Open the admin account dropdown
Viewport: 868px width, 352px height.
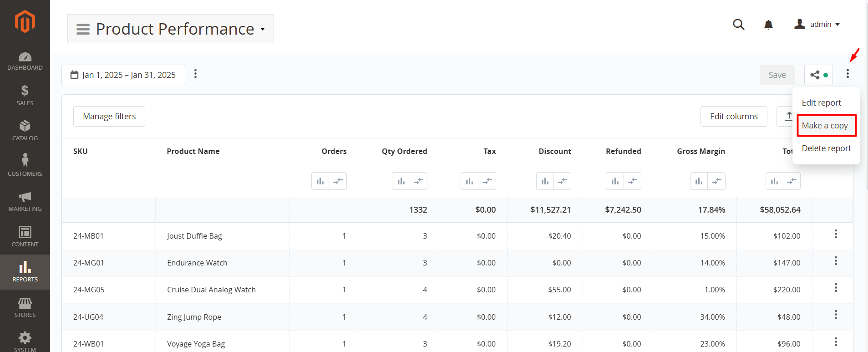(817, 25)
